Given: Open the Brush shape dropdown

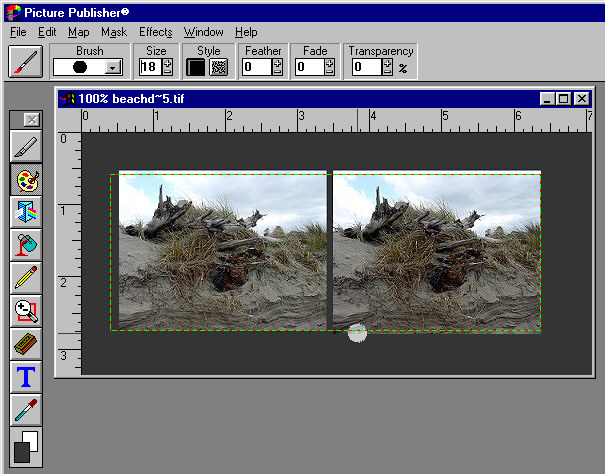Looking at the screenshot, I should [x=113, y=67].
